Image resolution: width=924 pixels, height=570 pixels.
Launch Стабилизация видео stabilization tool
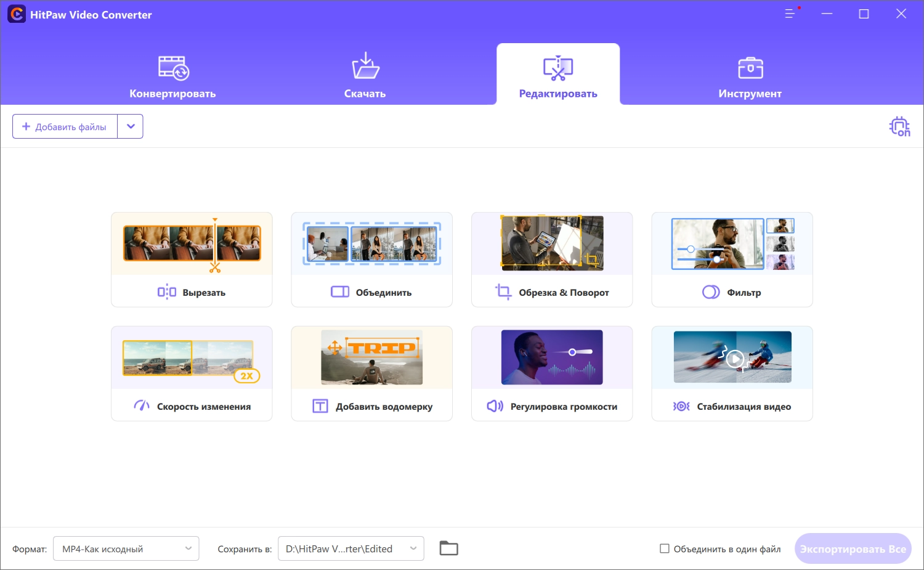click(x=732, y=373)
